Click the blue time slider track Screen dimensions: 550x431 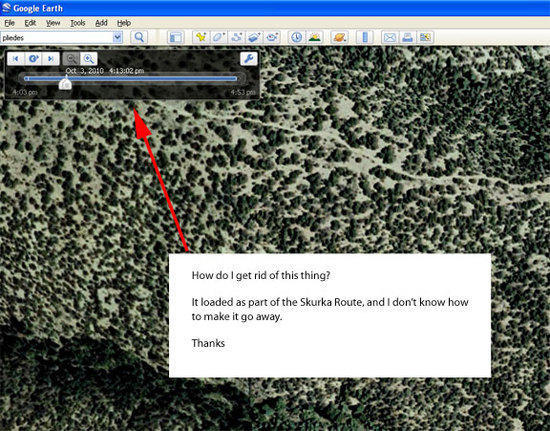pyautogui.click(x=131, y=79)
